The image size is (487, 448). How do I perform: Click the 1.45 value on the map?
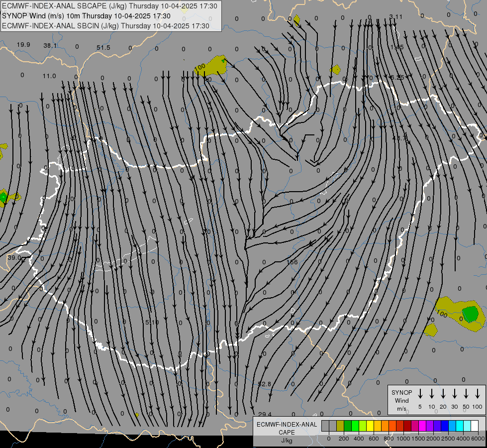coord(397,47)
